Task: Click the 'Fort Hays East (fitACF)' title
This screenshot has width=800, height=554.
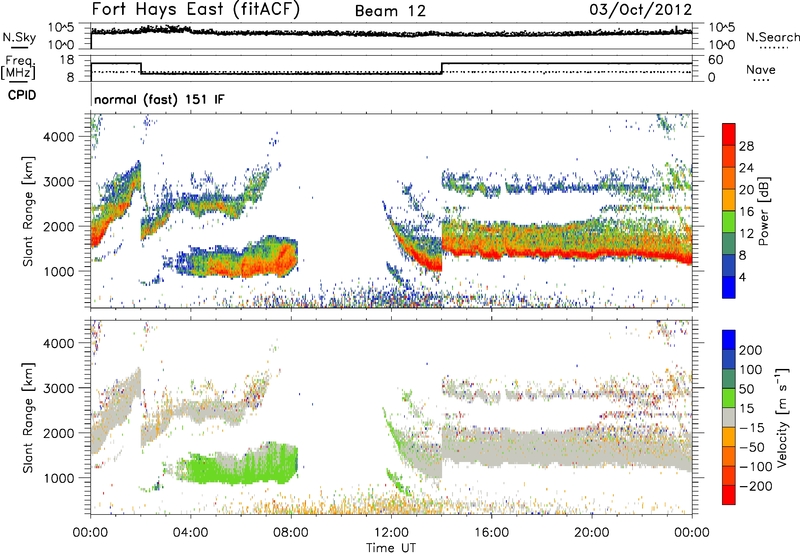Action: [x=196, y=10]
